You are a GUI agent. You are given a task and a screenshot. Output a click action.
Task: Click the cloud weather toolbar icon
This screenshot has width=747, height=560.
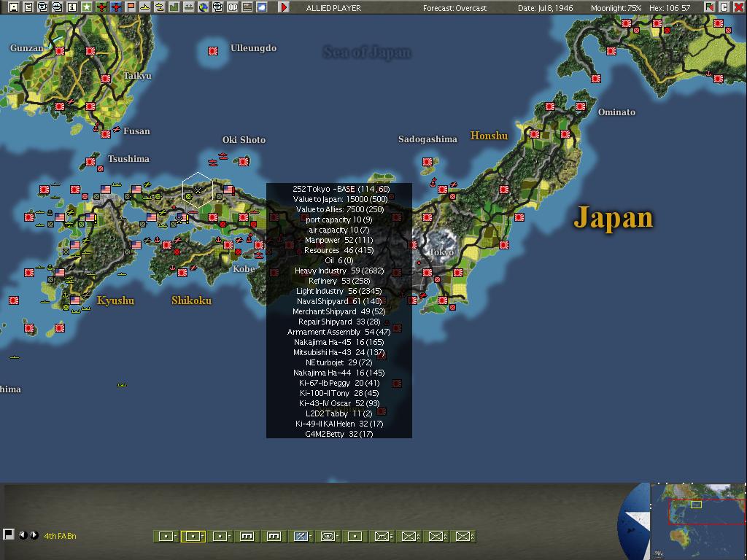point(262,7)
